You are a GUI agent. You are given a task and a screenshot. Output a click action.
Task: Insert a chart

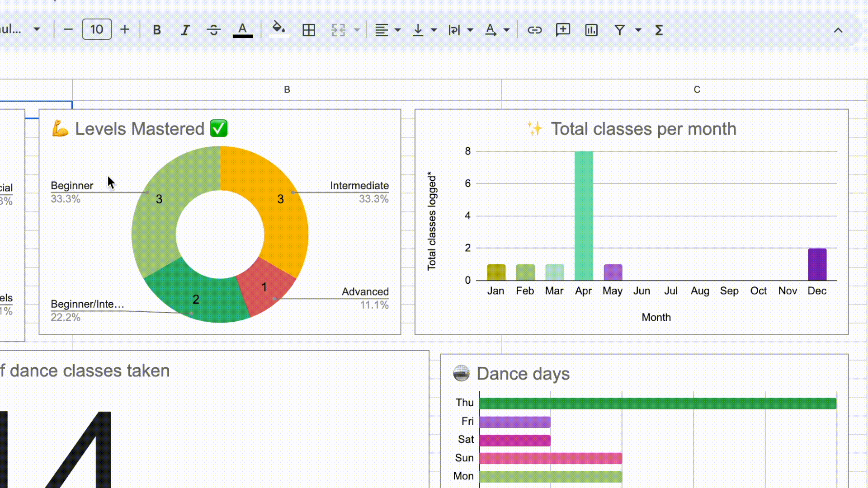coord(591,30)
